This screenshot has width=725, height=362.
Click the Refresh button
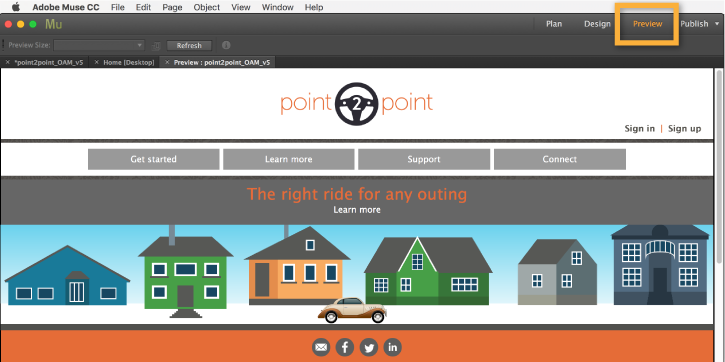pyautogui.click(x=189, y=45)
